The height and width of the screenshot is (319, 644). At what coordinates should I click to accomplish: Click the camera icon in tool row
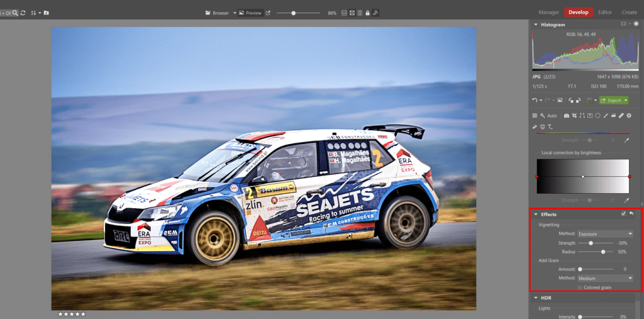pos(567,116)
